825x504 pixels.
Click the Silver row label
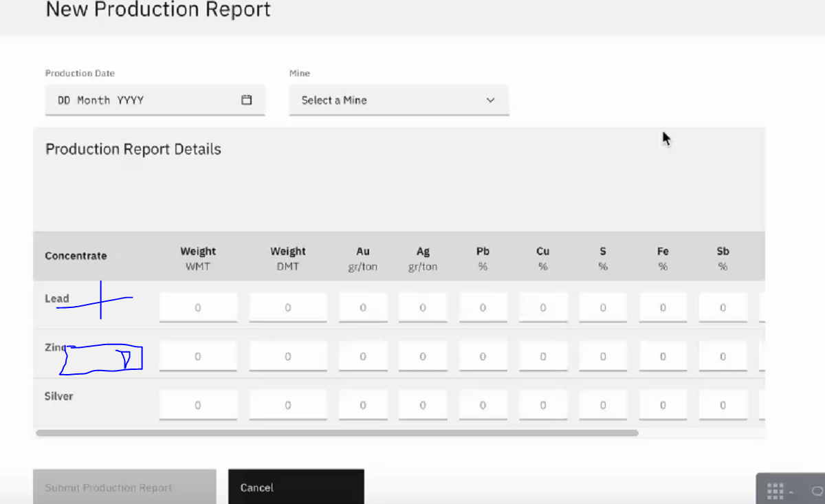[x=59, y=396]
